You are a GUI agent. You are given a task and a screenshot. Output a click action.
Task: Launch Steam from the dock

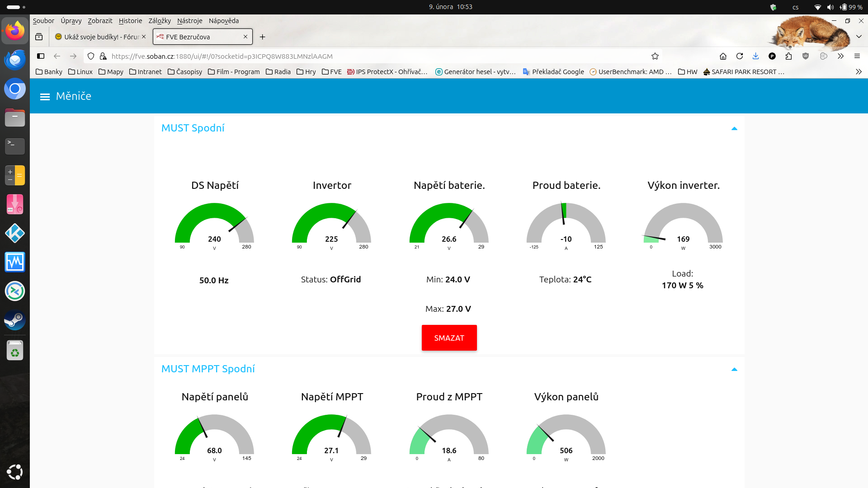click(15, 320)
